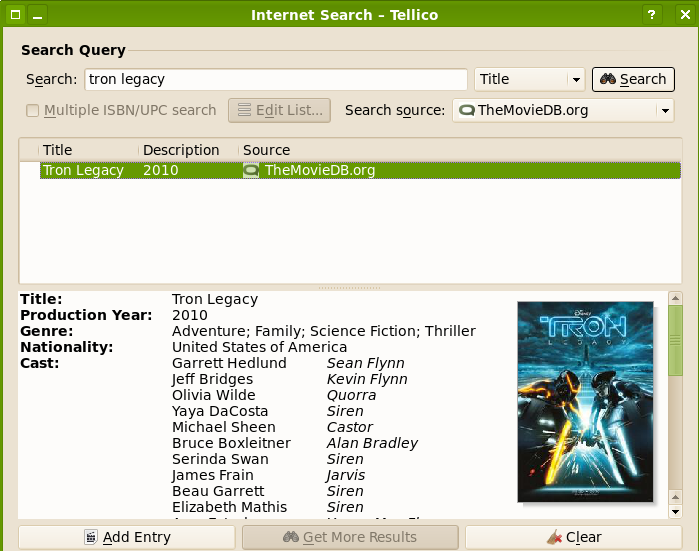Click the role text Kevin Flynn
The height and width of the screenshot is (551, 699).
[367, 379]
